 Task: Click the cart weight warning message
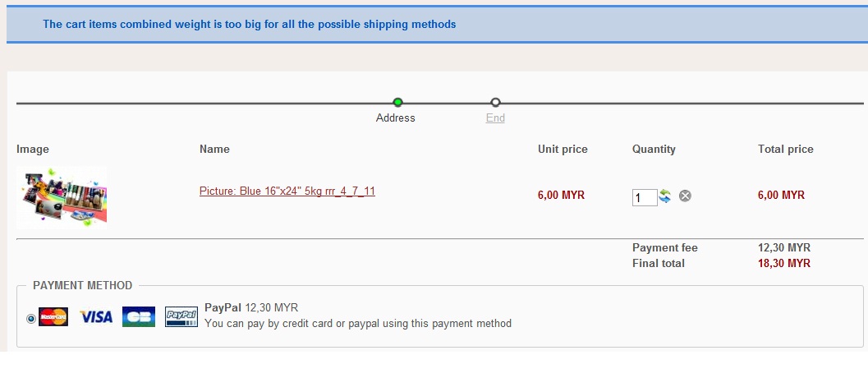[x=249, y=25]
